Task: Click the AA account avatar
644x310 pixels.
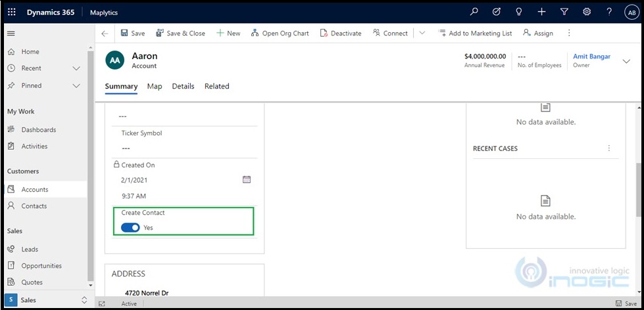Action: point(115,60)
